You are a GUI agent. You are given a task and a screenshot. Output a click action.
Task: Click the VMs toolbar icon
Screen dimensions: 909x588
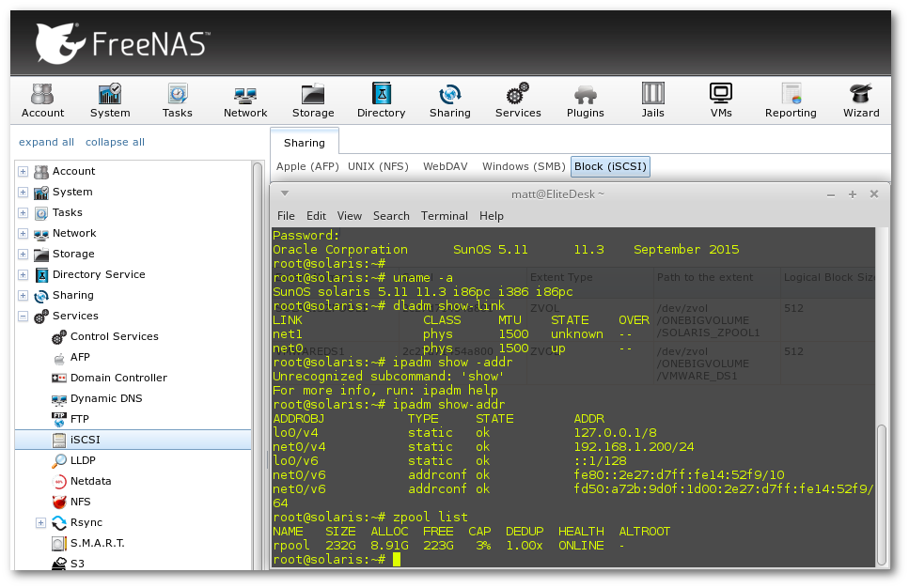[x=721, y=101]
